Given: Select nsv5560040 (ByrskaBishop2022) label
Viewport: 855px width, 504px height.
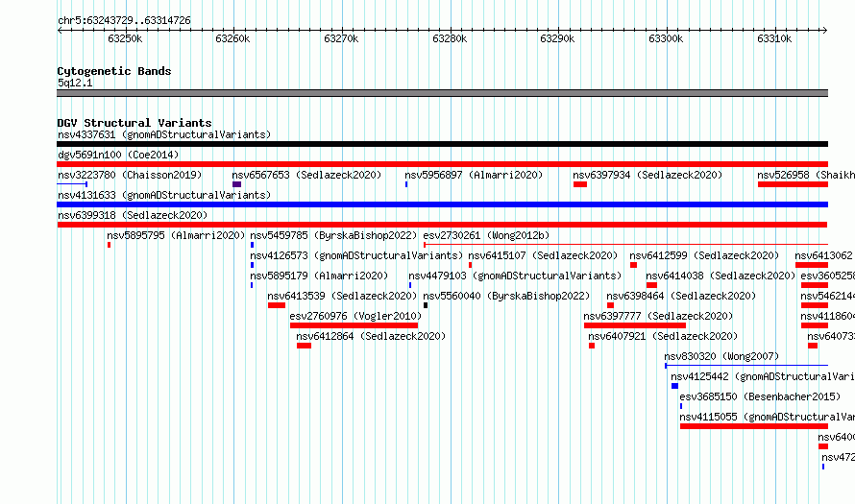Looking at the screenshot, I should tap(506, 296).
